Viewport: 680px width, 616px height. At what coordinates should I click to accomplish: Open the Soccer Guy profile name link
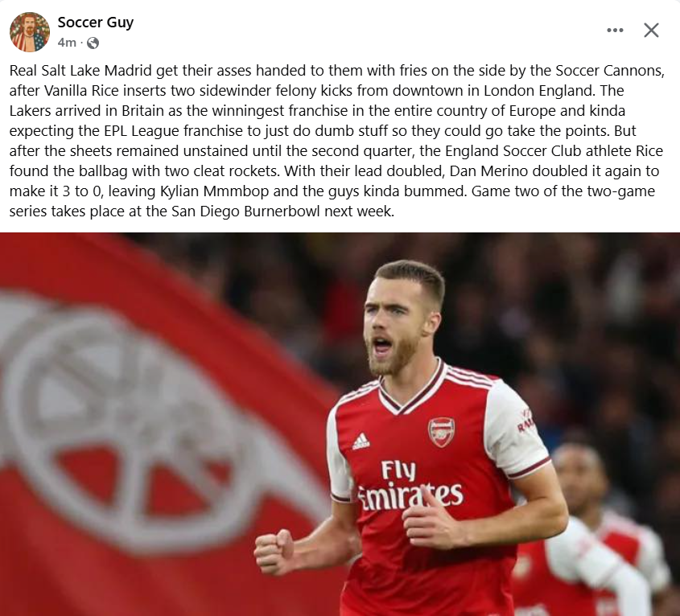[x=96, y=22]
